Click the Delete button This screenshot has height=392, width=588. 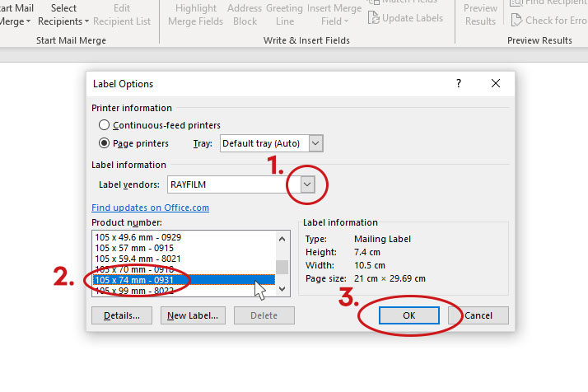click(x=264, y=315)
